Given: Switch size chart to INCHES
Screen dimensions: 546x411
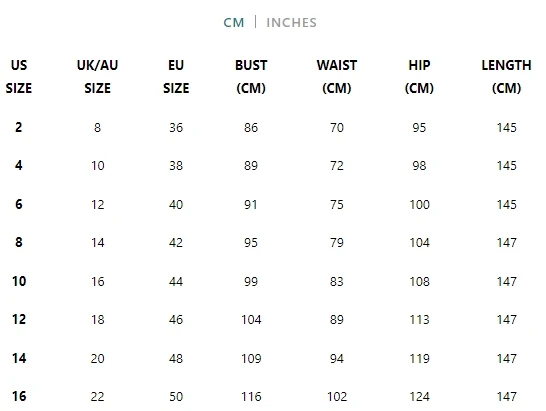Looking at the screenshot, I should tap(291, 23).
